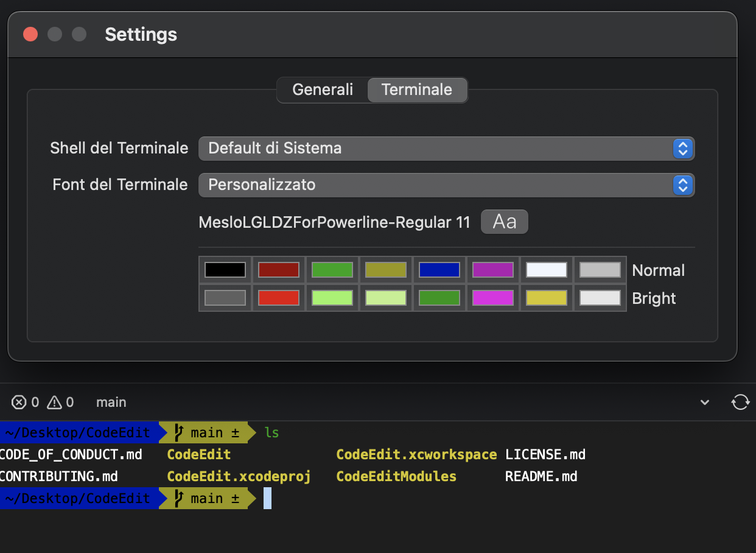Screen dimensions: 756x553
Task: Click the errors count icon in status bar
Action: point(19,402)
